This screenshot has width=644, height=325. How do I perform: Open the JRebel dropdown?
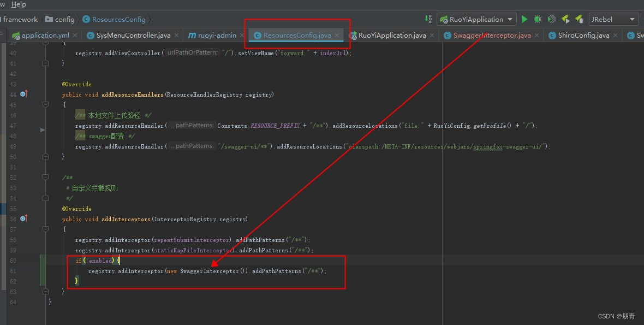tap(613, 19)
